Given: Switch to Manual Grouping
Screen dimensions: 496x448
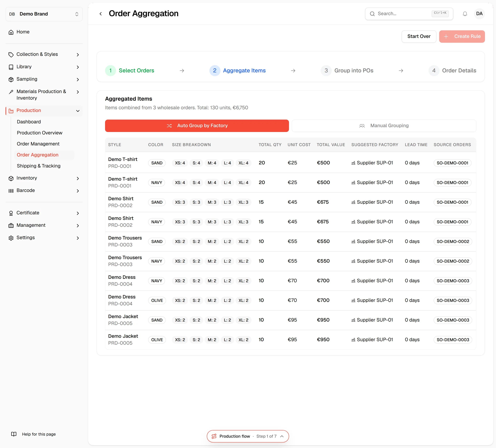Looking at the screenshot, I should coord(384,126).
